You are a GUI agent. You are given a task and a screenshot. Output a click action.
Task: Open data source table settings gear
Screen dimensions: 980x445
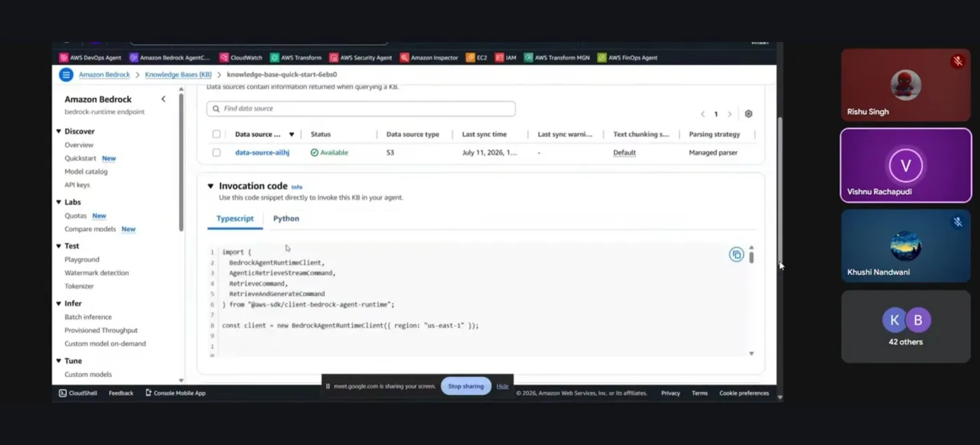(748, 114)
